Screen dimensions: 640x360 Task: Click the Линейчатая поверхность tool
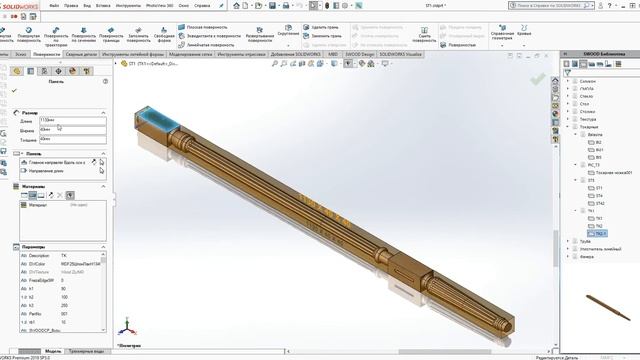point(206,45)
